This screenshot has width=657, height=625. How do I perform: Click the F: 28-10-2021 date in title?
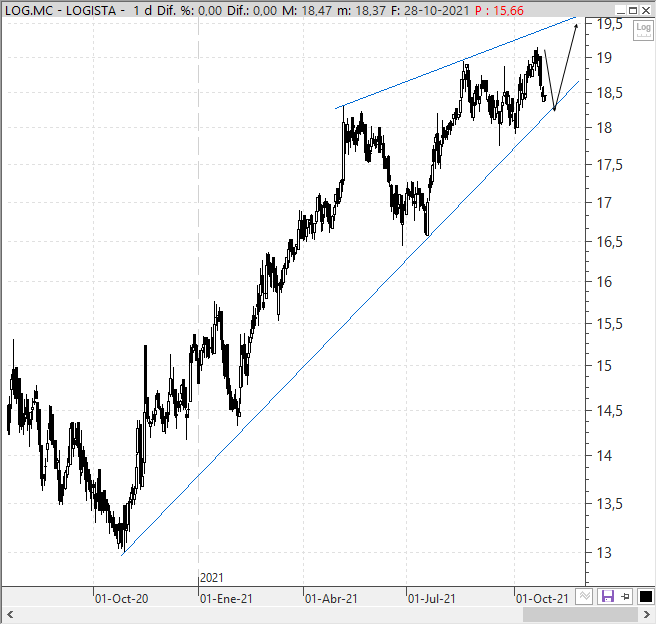click(x=429, y=10)
